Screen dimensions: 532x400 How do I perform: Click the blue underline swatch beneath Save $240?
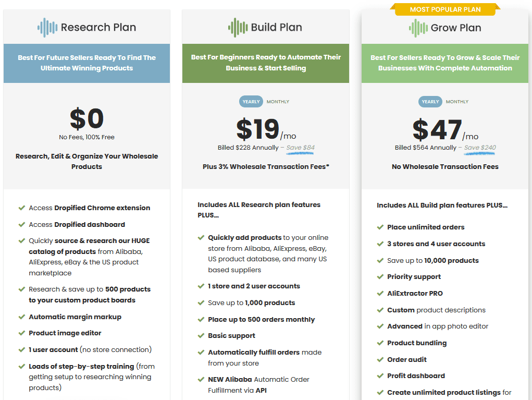pyautogui.click(x=479, y=153)
